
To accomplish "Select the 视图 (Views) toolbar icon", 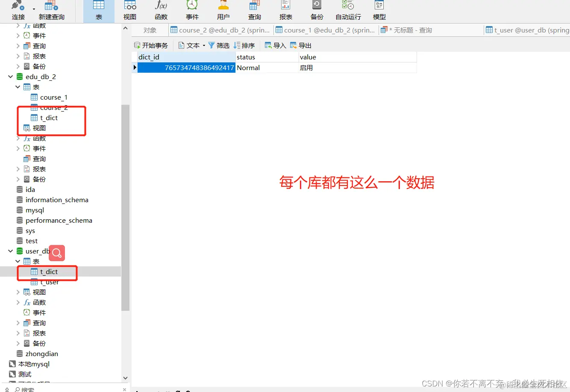I will tap(129, 10).
